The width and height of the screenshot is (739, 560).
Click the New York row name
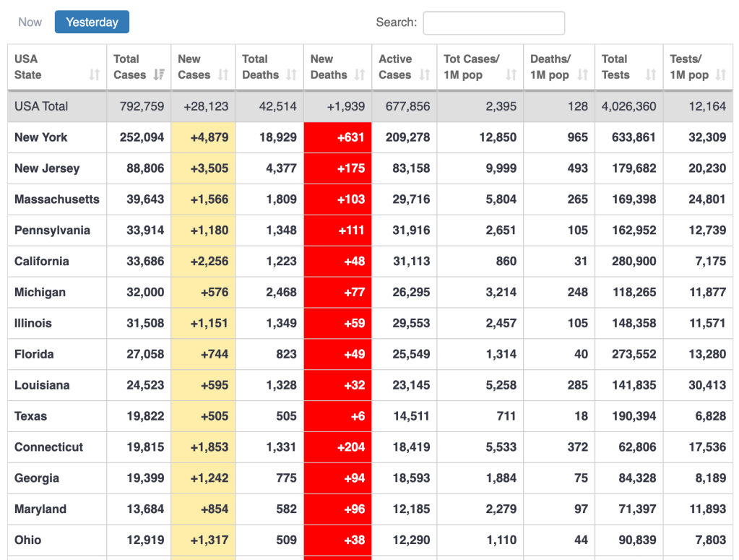click(41, 137)
